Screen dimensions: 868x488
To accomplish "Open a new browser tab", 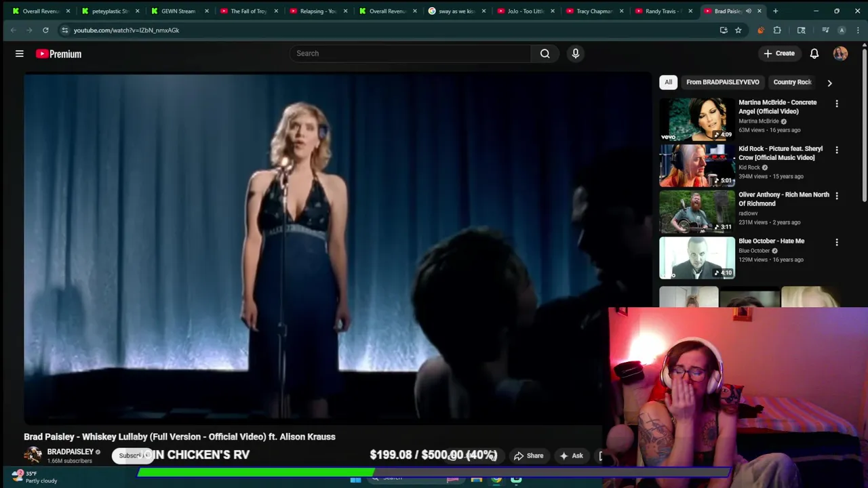I will (x=775, y=11).
